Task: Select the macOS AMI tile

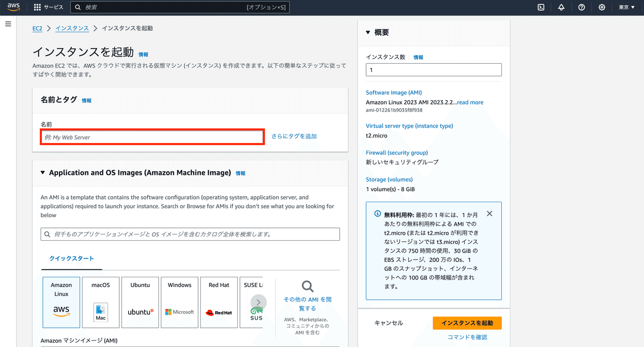Action: click(100, 302)
